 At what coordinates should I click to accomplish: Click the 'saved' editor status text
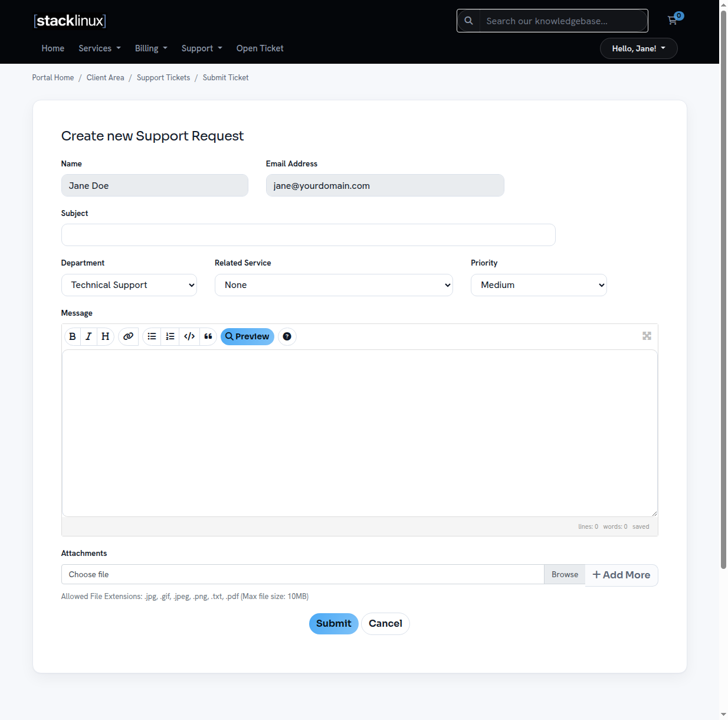pyautogui.click(x=641, y=526)
